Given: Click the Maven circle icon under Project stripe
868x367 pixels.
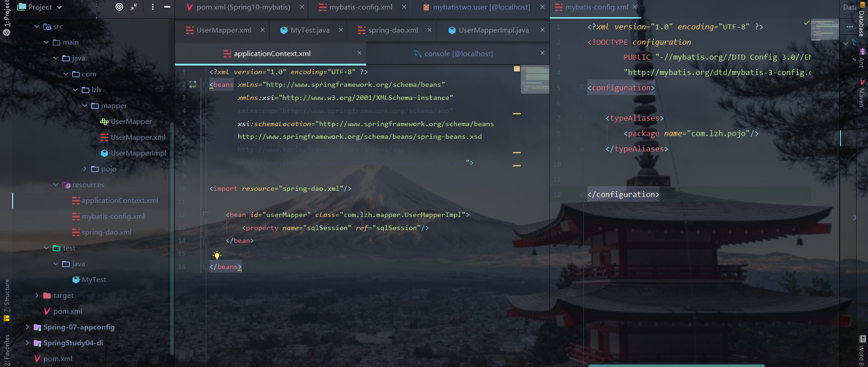Looking at the screenshot, I should [6, 33].
